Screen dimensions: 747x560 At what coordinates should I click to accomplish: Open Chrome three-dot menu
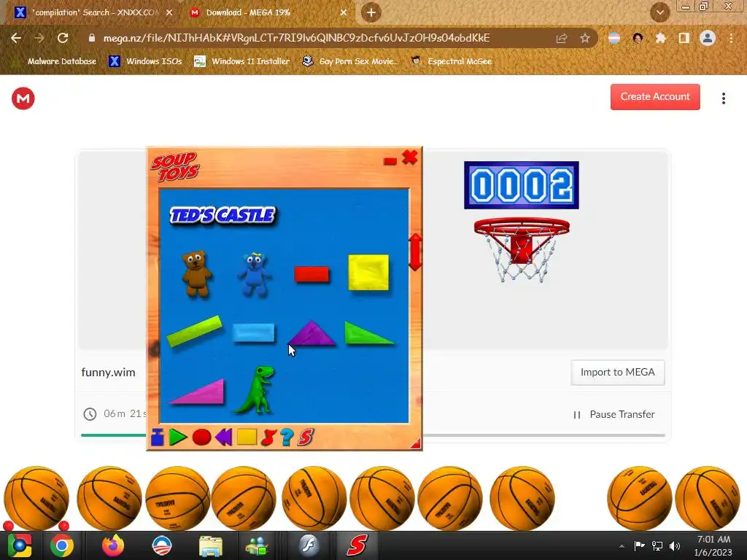731,38
